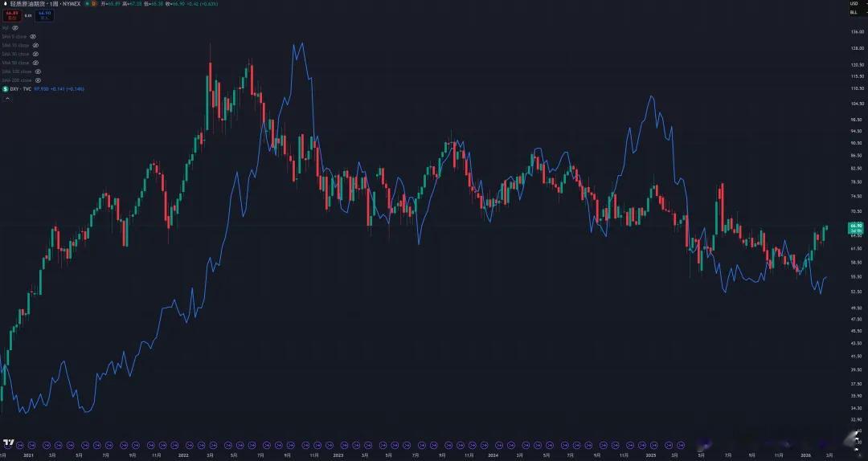Viewport: 868px width, 461px height.
Task: Open the symbol search via 轻质原油期货 title
Action: click(28, 4)
